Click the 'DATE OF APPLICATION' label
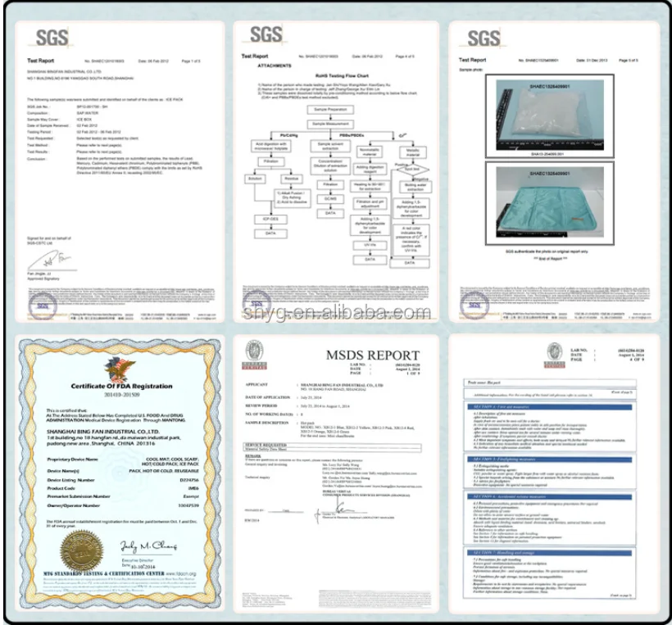 (267, 397)
